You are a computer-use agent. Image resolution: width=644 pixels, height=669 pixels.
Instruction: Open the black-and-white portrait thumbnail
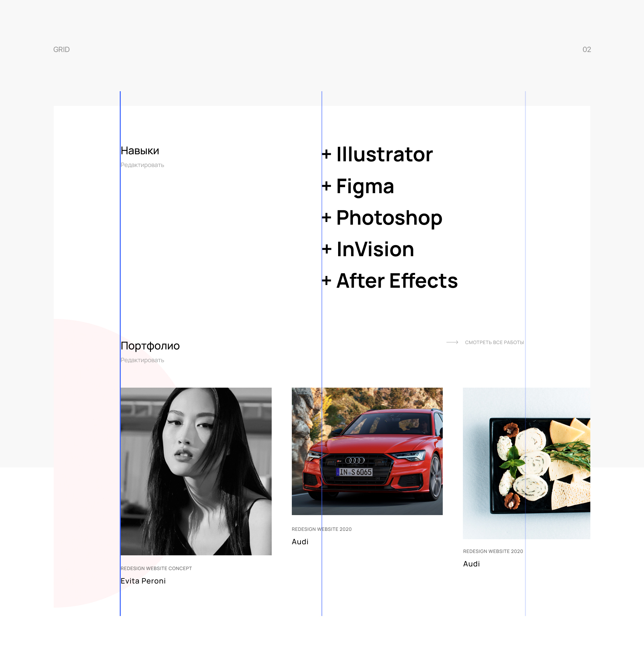(196, 471)
